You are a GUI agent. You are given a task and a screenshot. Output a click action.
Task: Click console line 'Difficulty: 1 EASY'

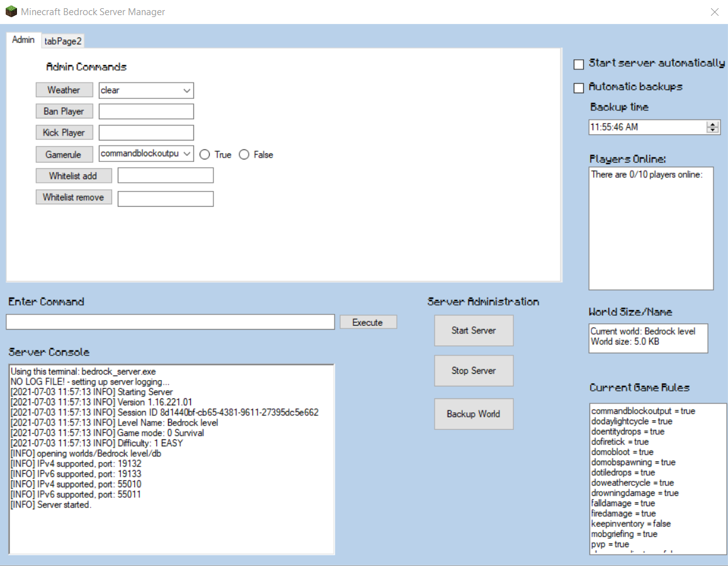[97, 443]
